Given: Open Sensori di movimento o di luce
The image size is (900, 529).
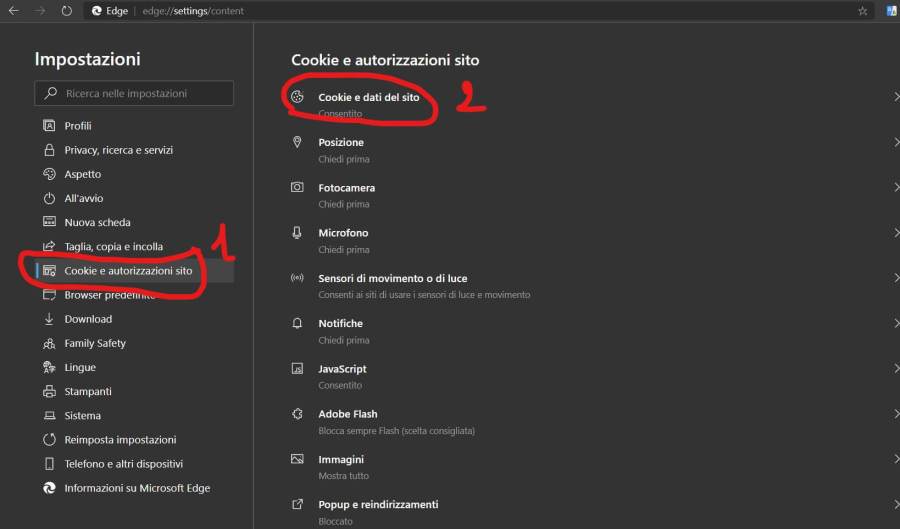Looking at the screenshot, I should click(x=392, y=278).
